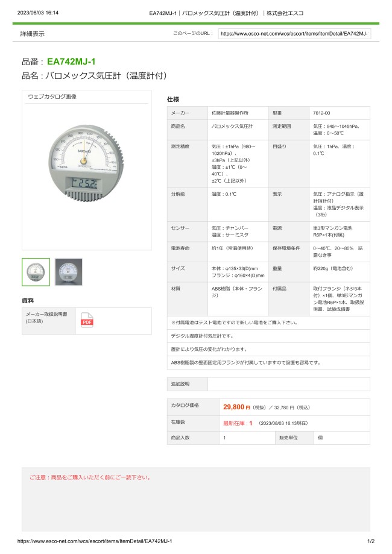
Task: Select the first barometer thumbnail
Action: coord(36,272)
